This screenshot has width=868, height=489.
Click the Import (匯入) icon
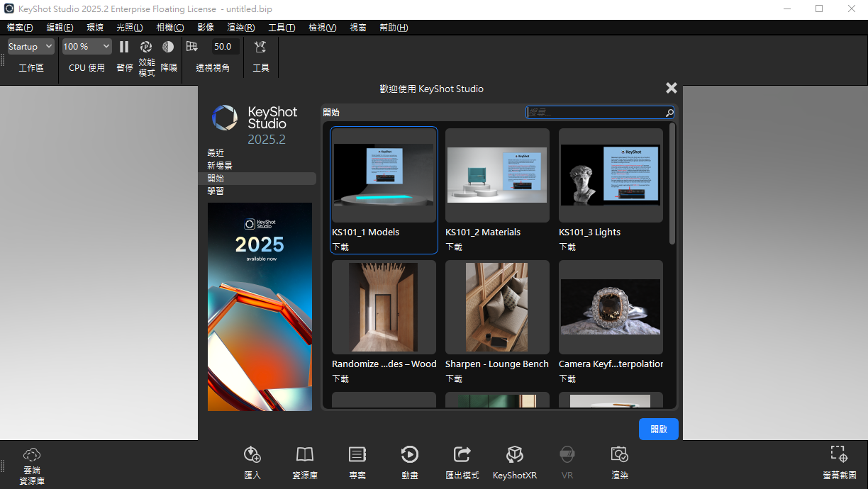(x=252, y=454)
